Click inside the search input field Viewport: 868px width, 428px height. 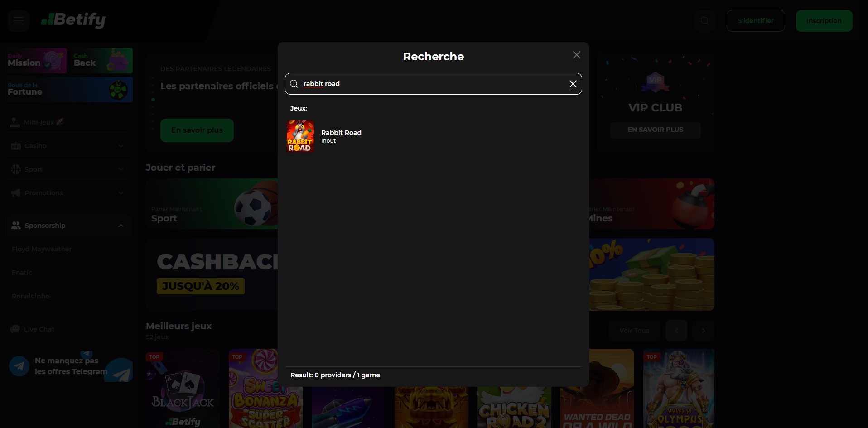[x=430, y=84]
